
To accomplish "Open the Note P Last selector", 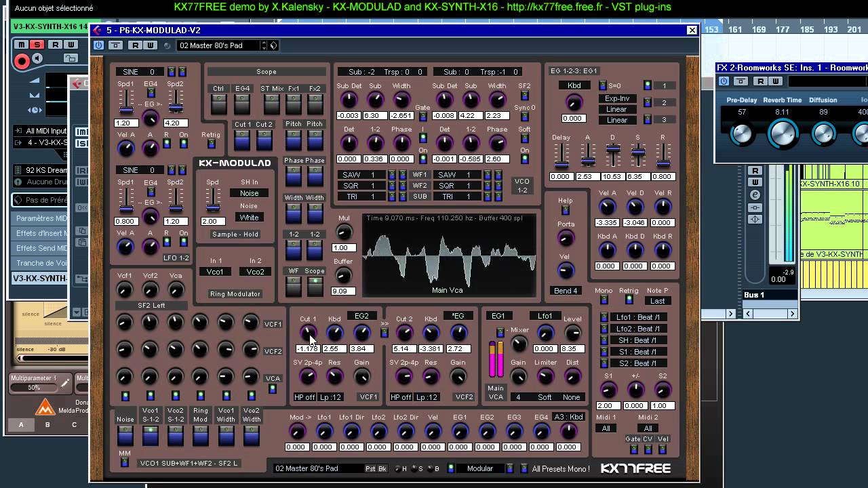I will [657, 301].
